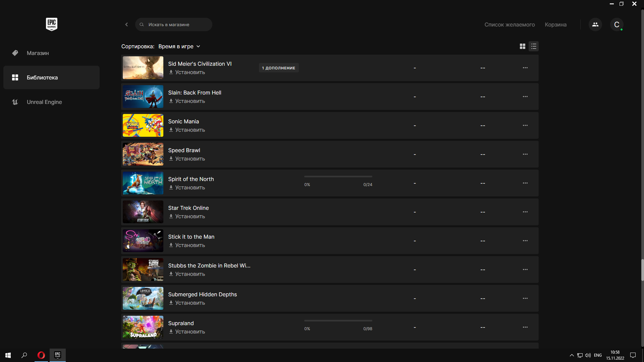Install Slain: Back From Hell
This screenshot has width=644, height=362.
click(187, 101)
